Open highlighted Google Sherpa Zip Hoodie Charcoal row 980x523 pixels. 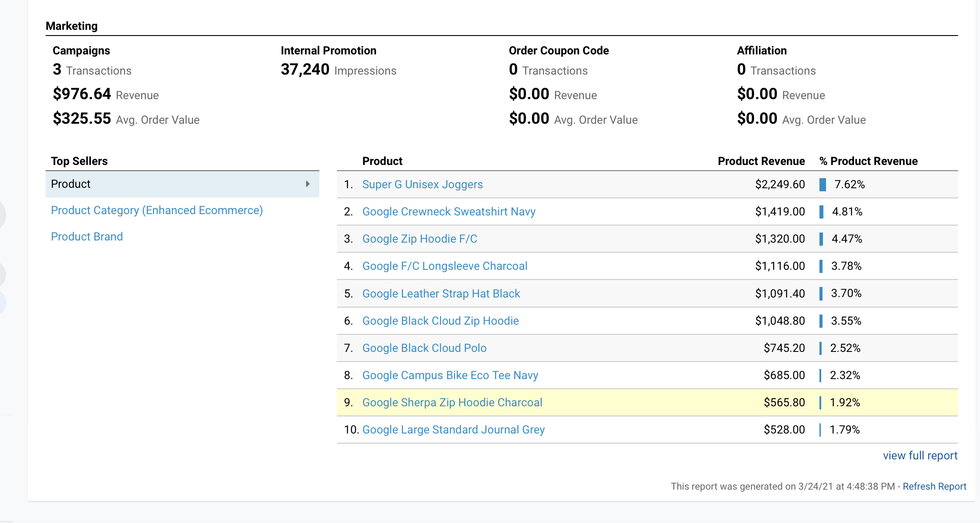(x=452, y=402)
